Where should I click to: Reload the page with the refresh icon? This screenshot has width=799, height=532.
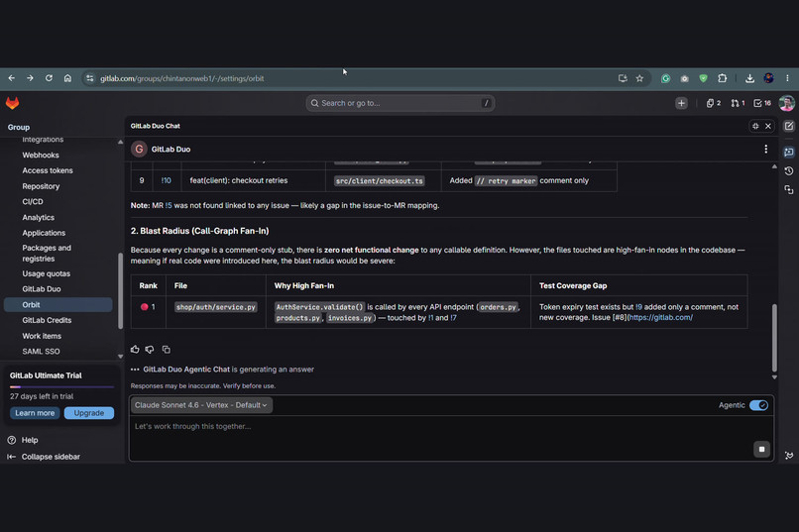point(49,78)
